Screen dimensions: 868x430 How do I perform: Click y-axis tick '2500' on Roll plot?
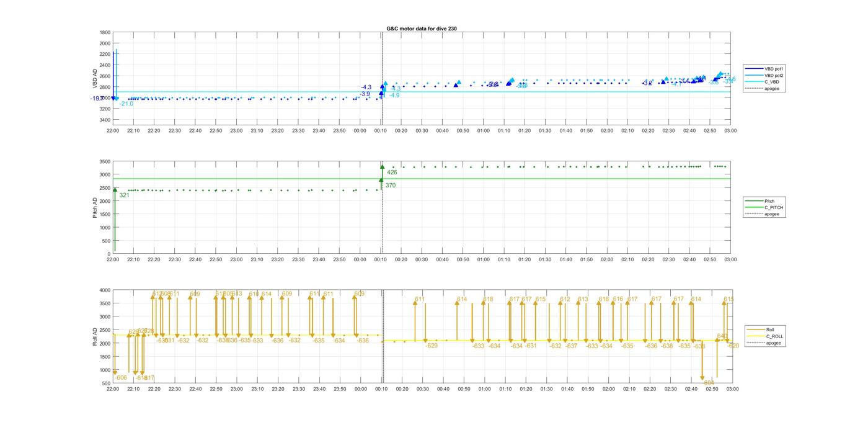click(x=104, y=330)
